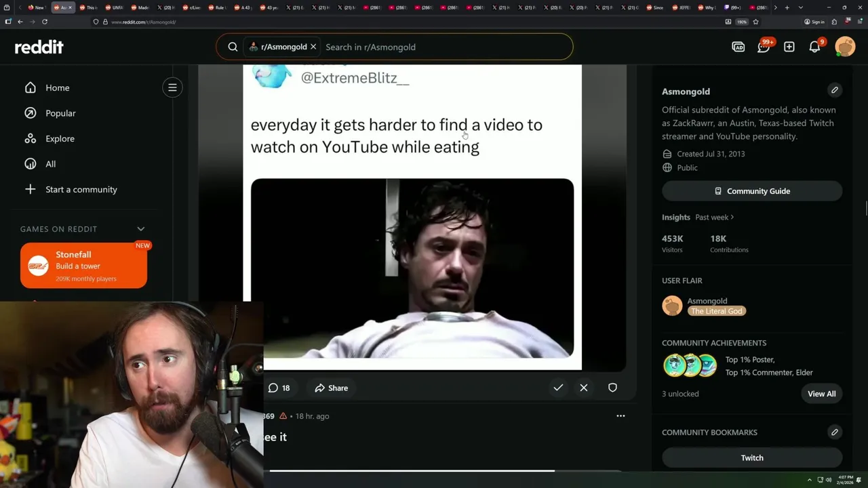Screen dimensions: 868x488
Task: Expand Insights Past week
Action: (x=715, y=217)
